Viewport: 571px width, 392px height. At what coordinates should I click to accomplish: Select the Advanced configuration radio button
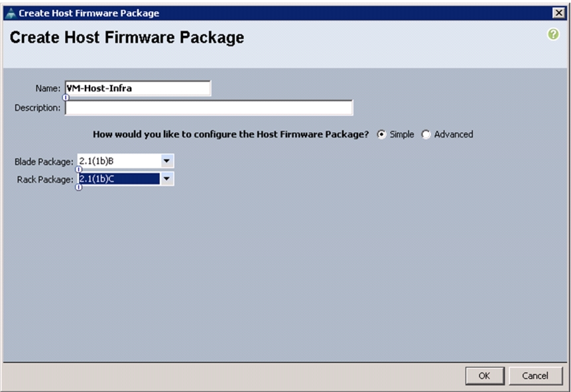(x=426, y=135)
